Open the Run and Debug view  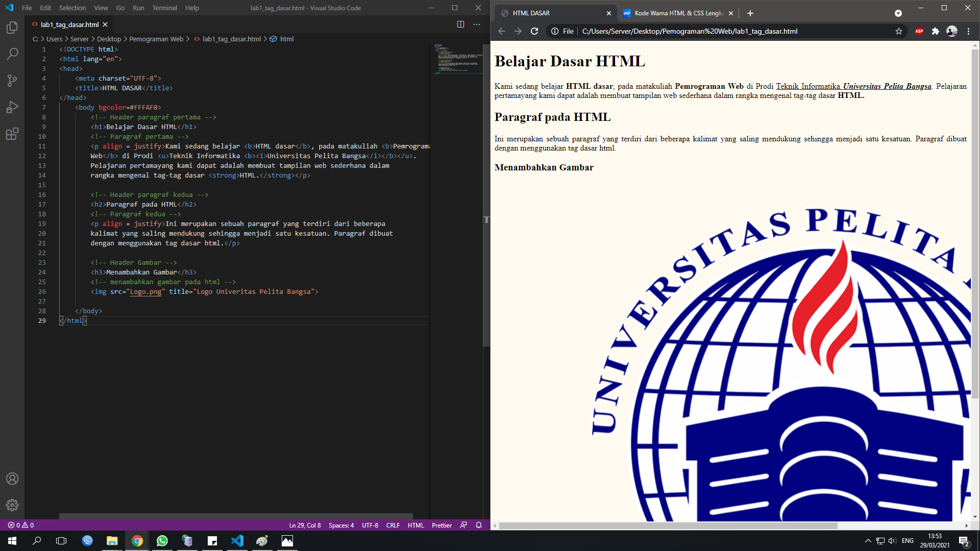pyautogui.click(x=12, y=107)
